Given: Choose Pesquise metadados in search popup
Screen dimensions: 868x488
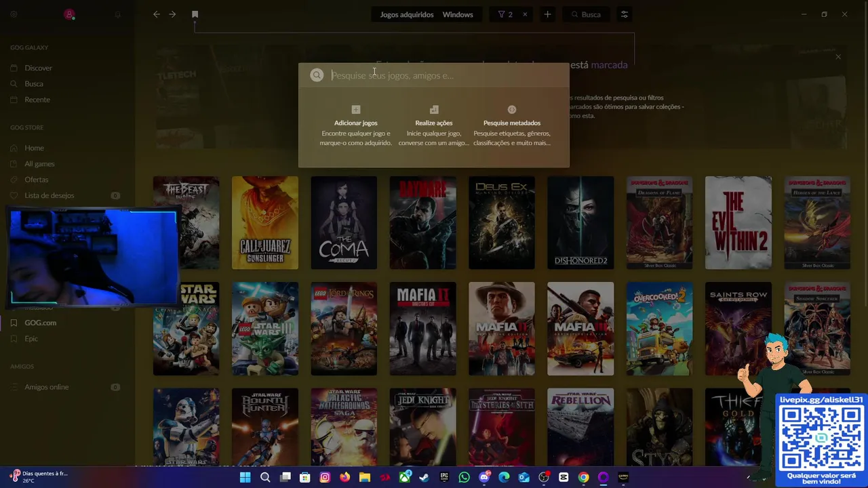Looking at the screenshot, I should pyautogui.click(x=512, y=127).
